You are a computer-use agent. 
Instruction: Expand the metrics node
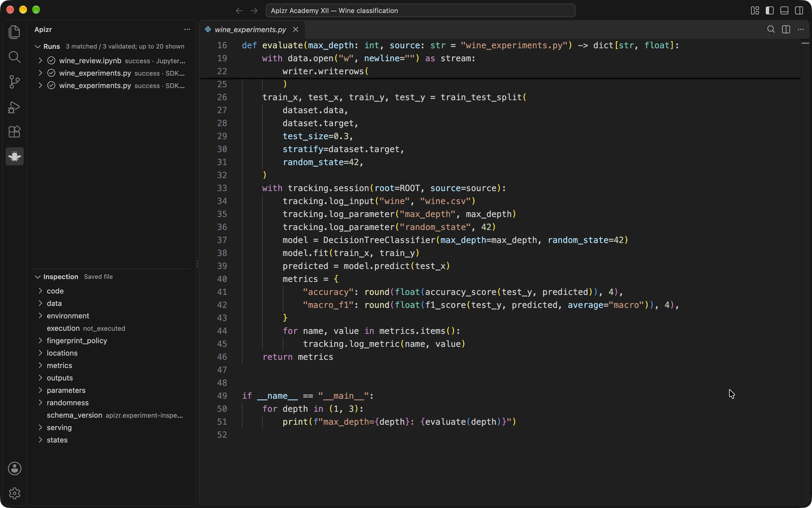(x=41, y=366)
